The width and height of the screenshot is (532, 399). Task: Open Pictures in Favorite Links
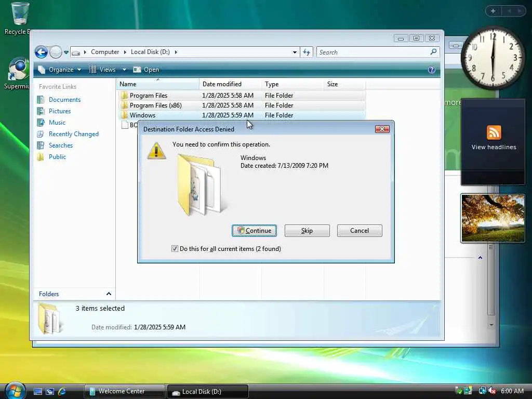point(60,111)
